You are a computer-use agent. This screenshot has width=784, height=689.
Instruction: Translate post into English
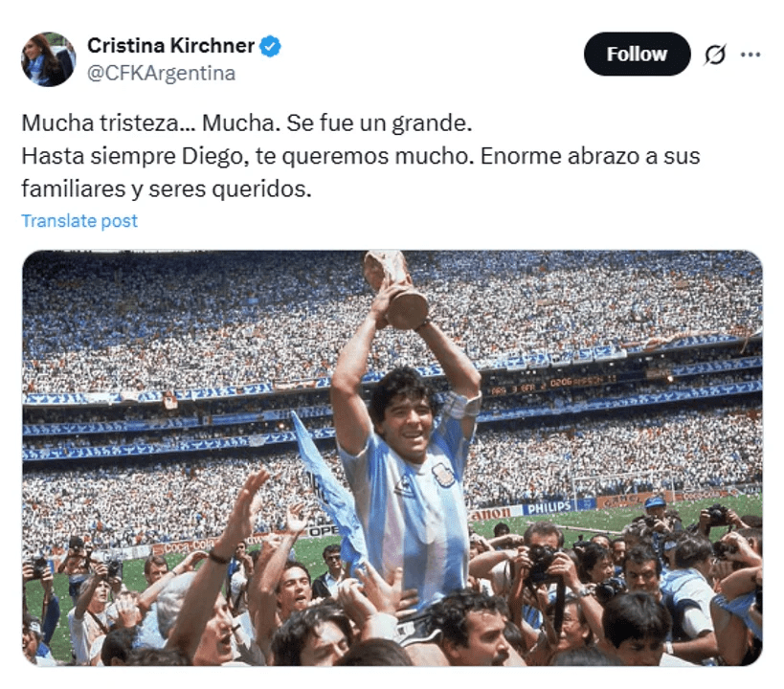pyautogui.click(x=79, y=220)
